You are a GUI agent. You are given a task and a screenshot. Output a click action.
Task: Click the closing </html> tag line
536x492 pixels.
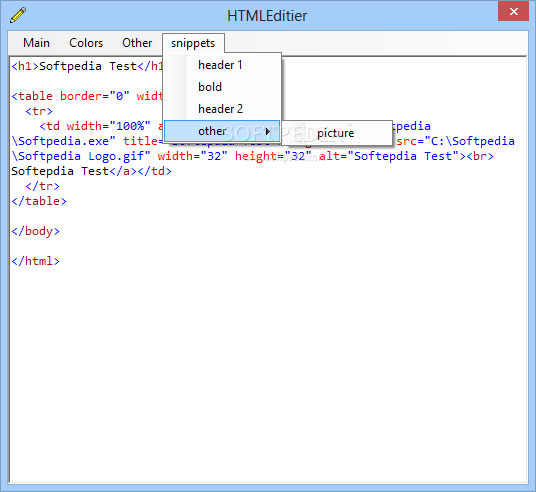[x=36, y=261]
